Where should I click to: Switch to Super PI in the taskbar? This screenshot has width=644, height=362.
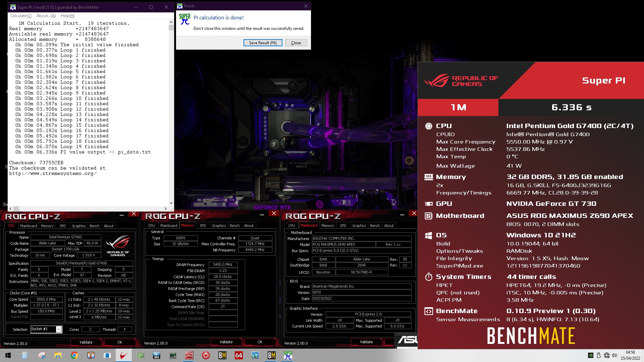(x=288, y=355)
